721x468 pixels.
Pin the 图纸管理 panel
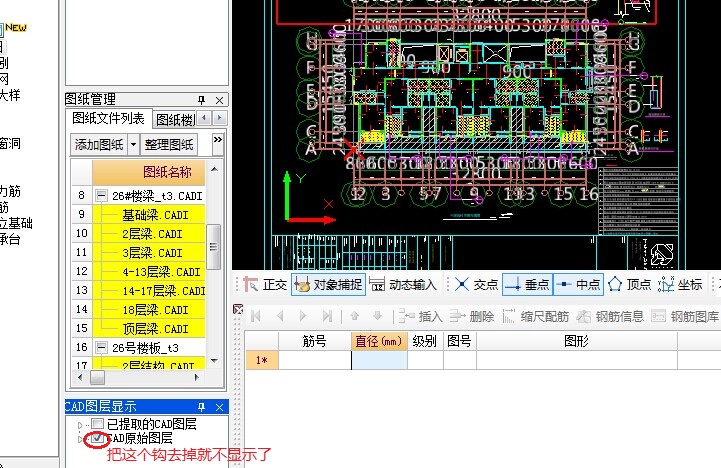click(x=201, y=100)
